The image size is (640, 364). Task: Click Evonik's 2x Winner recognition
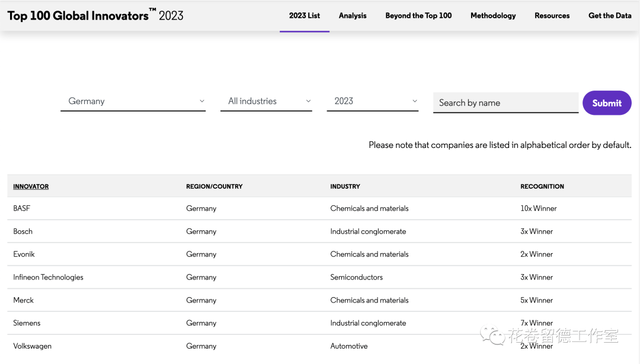tap(536, 254)
